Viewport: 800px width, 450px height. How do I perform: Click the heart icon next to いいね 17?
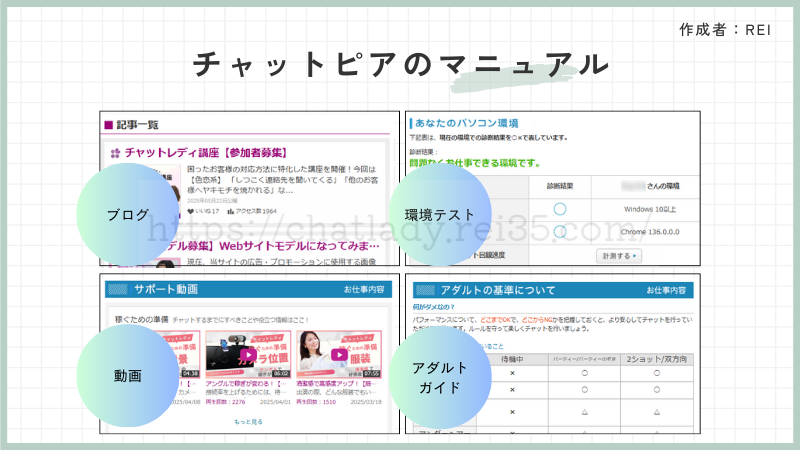[x=190, y=211]
